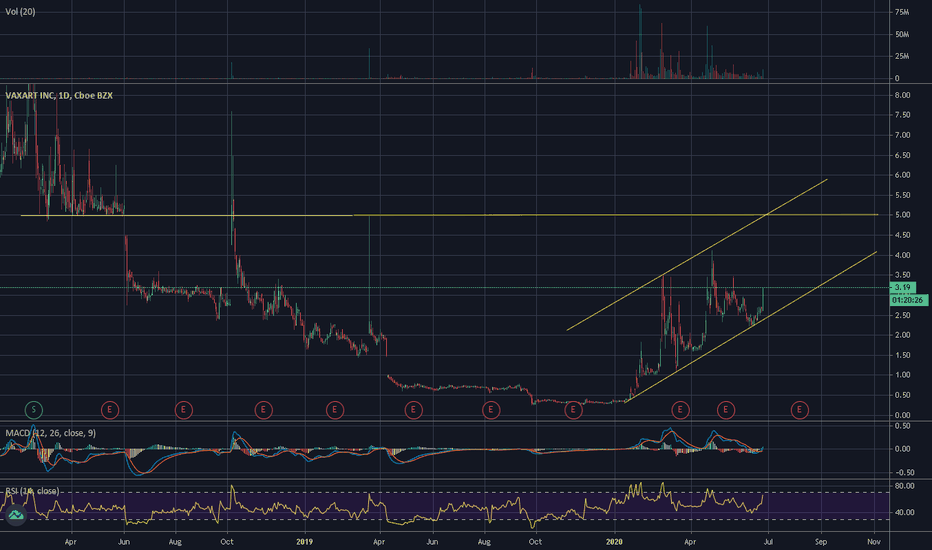The width and height of the screenshot is (932, 550).
Task: Select the MACD (12, 26, close, 9) label
Action: point(51,433)
